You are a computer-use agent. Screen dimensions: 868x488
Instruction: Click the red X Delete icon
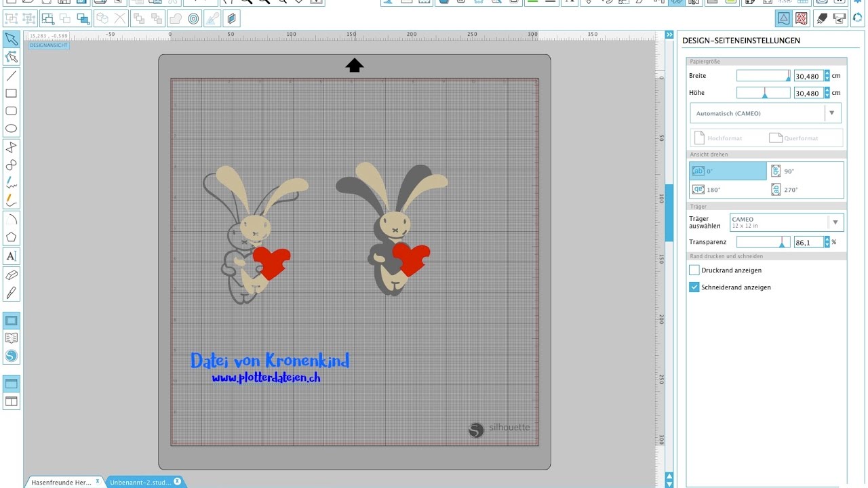120,18
